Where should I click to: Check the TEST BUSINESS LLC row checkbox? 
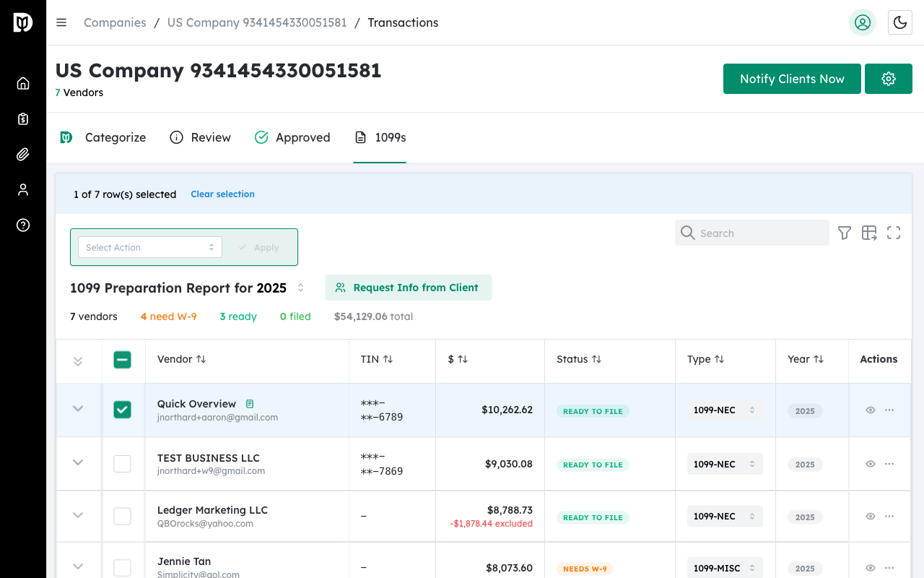(122, 463)
